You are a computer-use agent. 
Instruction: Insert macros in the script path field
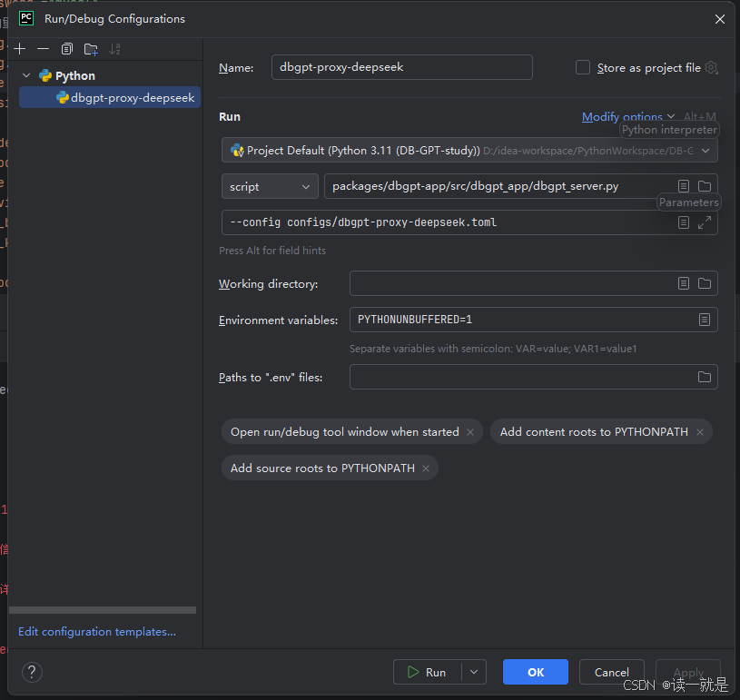point(684,186)
